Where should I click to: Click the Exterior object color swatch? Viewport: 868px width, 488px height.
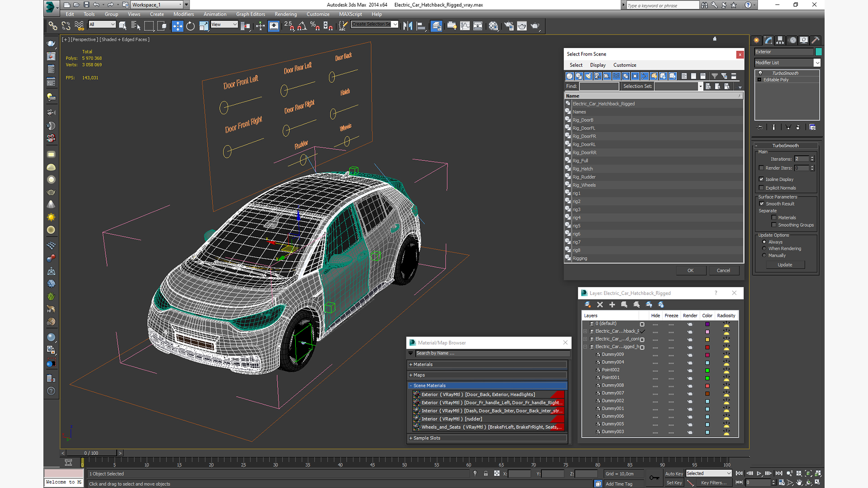(818, 52)
